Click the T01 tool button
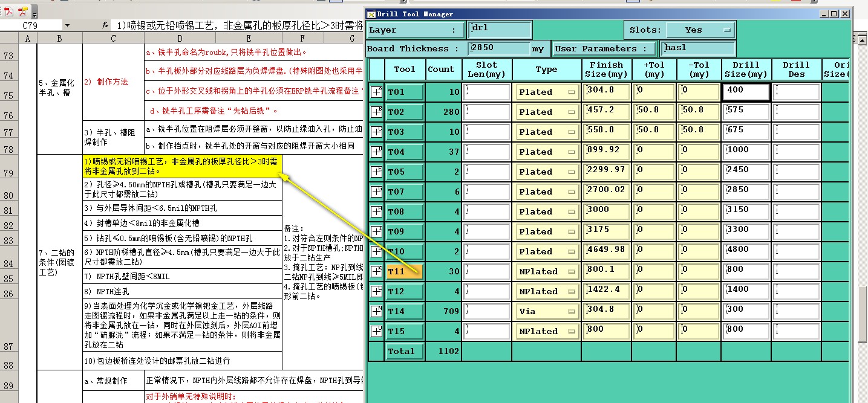Viewport: 868px width, 403px height. (x=404, y=92)
